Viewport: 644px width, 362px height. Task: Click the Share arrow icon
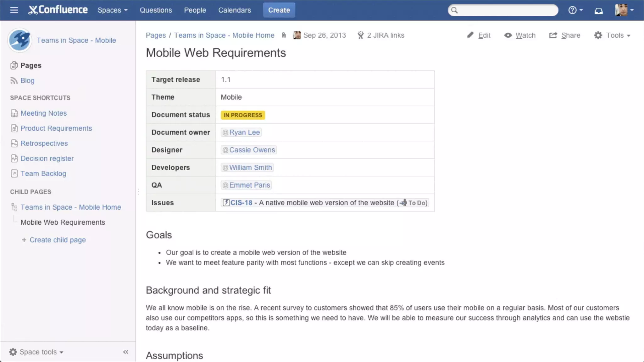pyautogui.click(x=553, y=35)
